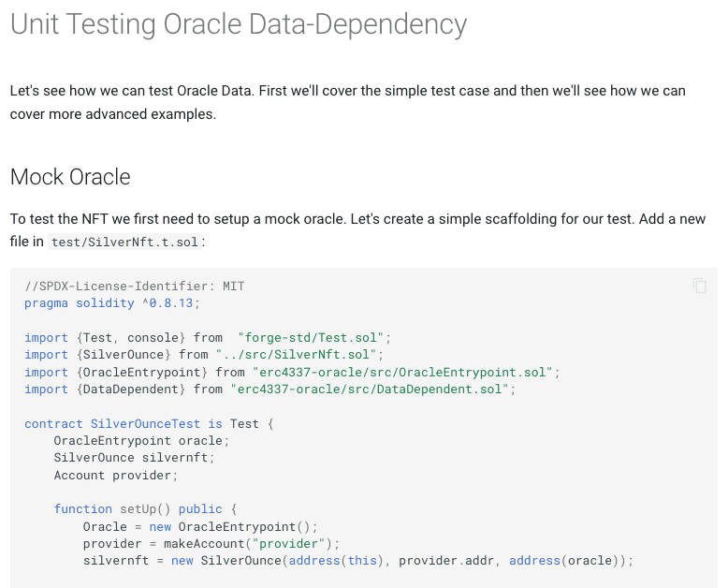The width and height of the screenshot is (728, 588).
Task: Click the "Mock Oracle" section heading
Action: coord(70,177)
